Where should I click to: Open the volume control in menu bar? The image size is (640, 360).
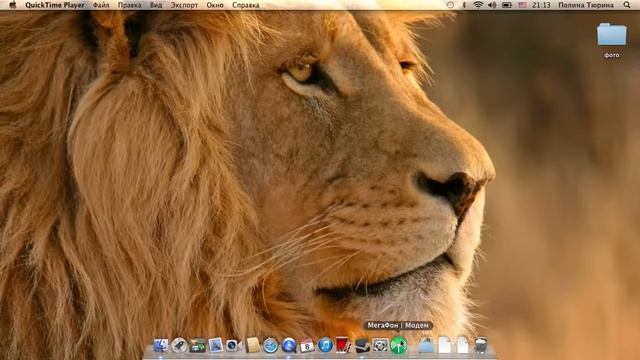tap(492, 5)
